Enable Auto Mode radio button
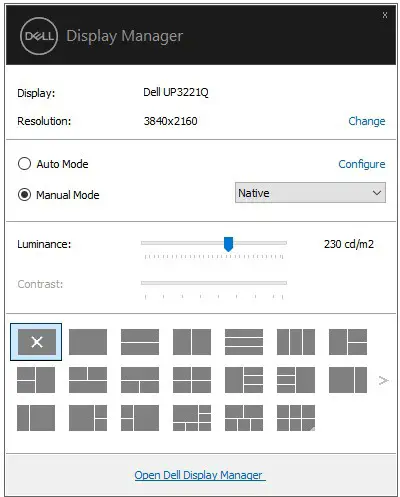Viewport: 400px width, 497px height. 24,164
